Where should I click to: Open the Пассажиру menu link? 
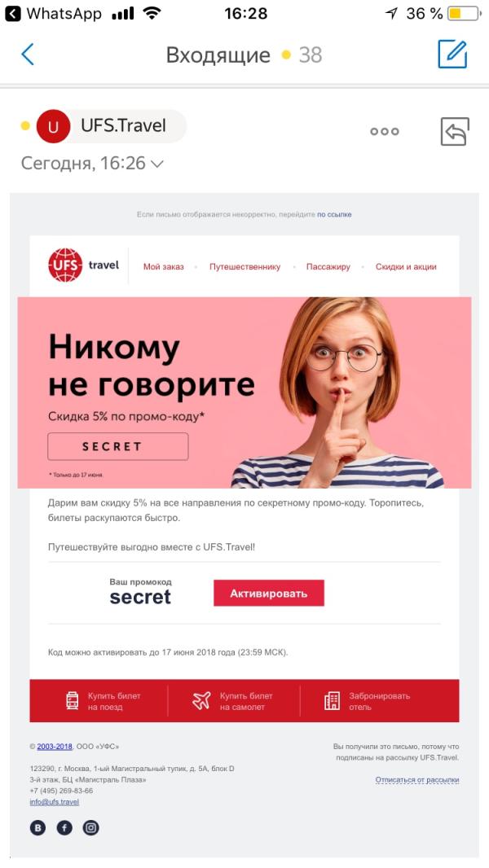[328, 267]
